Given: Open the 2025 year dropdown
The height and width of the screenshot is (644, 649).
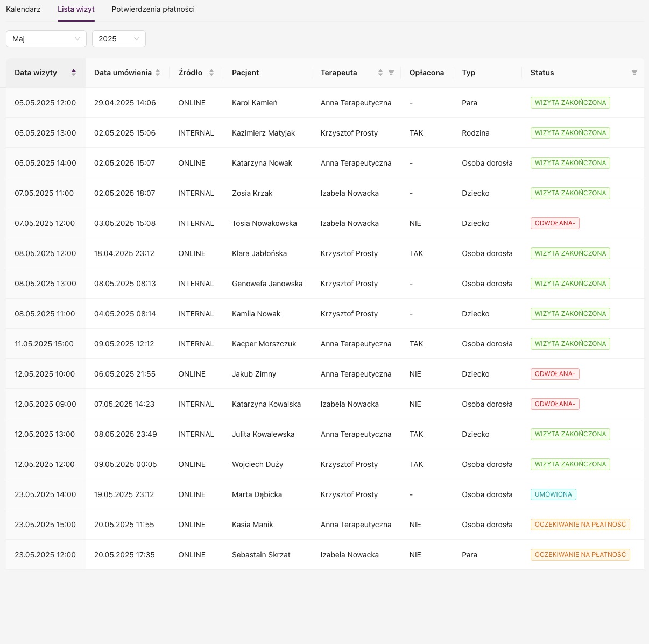Looking at the screenshot, I should tap(118, 39).
